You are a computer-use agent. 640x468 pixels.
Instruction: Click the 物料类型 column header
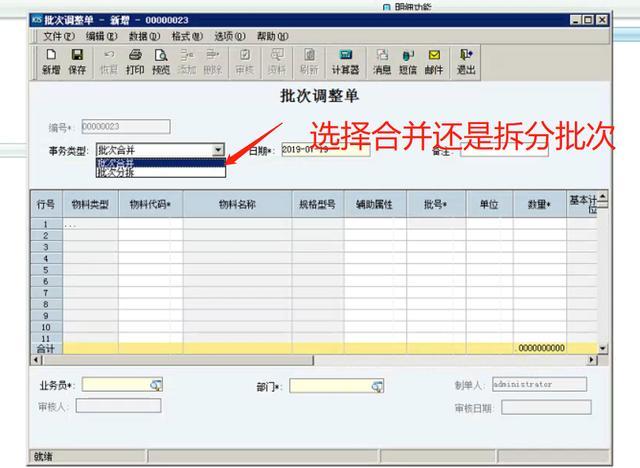91,204
